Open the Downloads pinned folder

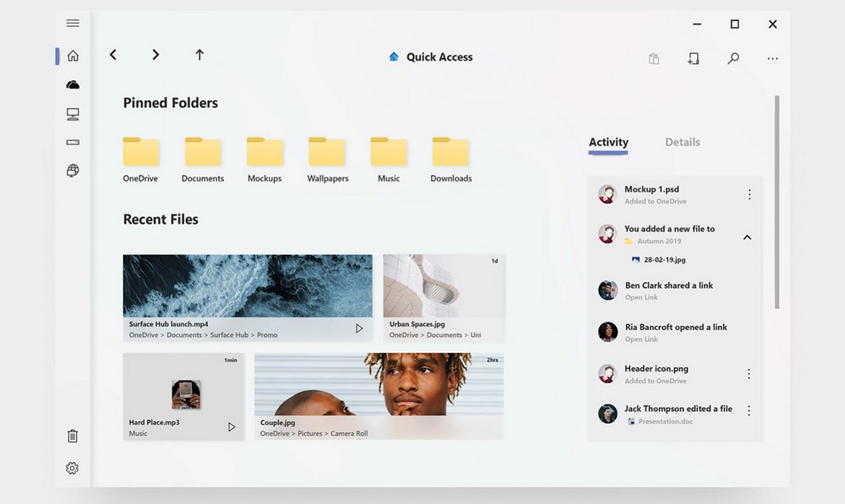point(451,160)
